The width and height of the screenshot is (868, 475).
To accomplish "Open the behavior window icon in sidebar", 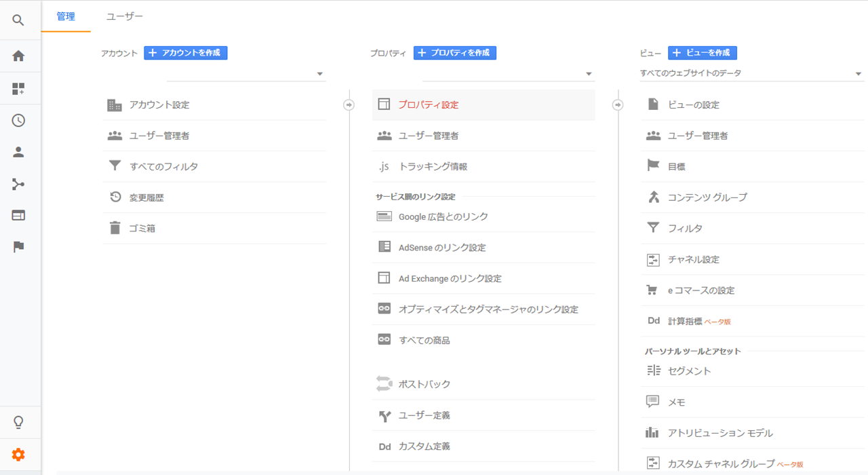I will click(18, 216).
